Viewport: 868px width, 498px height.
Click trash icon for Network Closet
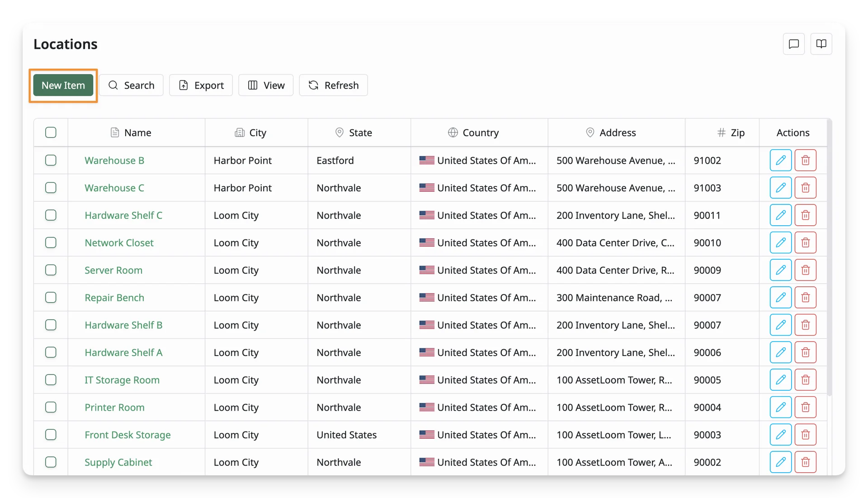point(805,242)
